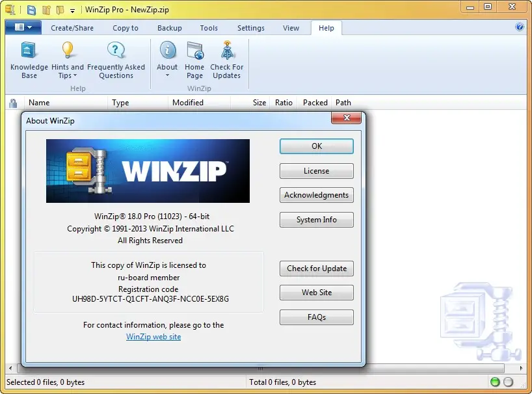The image size is (532, 394).
Task: Sort the file list by Name column
Action: (66, 103)
